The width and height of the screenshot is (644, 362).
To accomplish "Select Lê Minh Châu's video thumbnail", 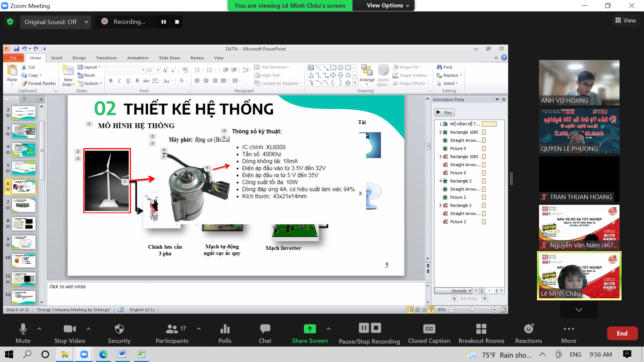I will pos(579,276).
